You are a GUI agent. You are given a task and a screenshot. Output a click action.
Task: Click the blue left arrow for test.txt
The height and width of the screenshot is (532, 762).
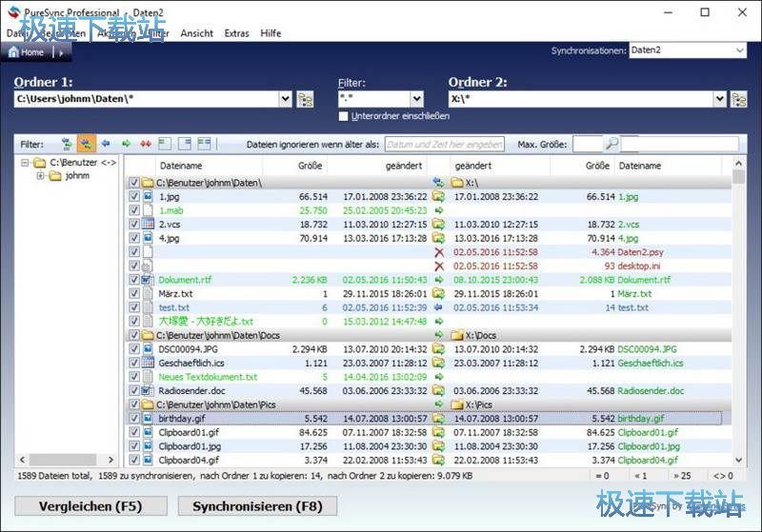coord(438,307)
